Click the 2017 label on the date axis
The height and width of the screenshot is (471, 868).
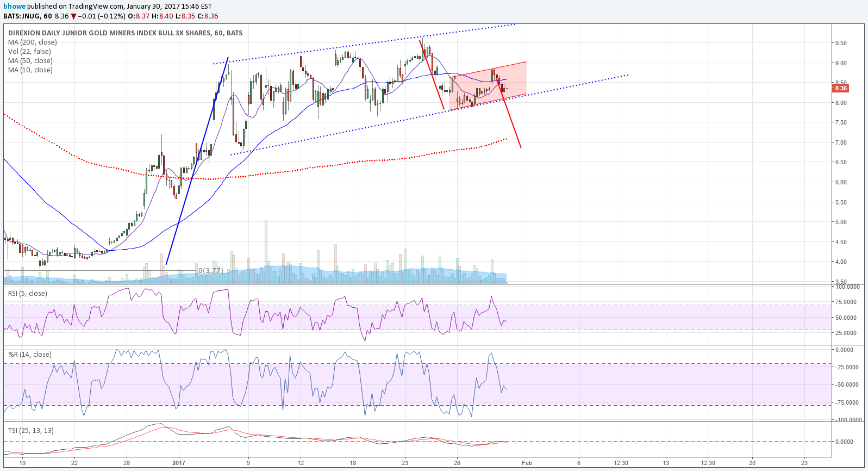point(179,463)
